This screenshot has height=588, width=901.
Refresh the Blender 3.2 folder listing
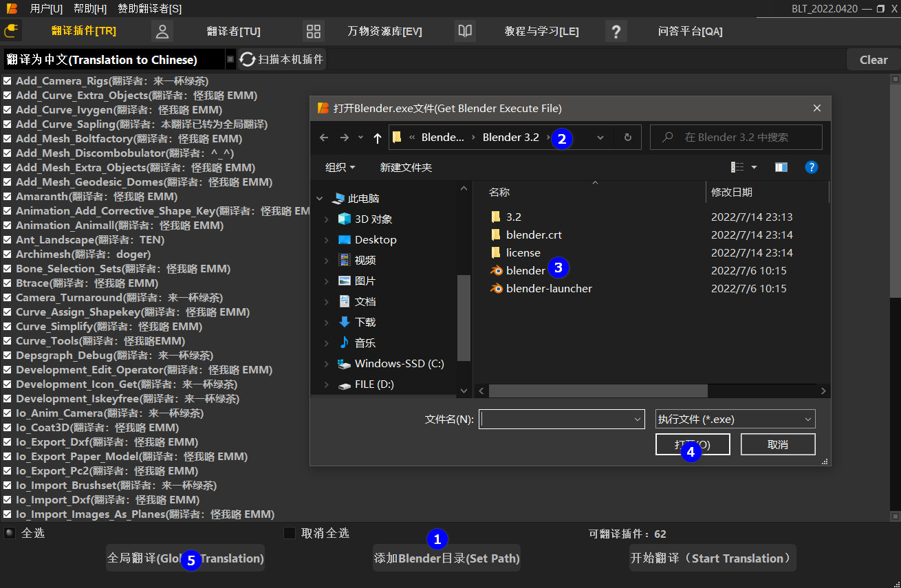point(627,138)
